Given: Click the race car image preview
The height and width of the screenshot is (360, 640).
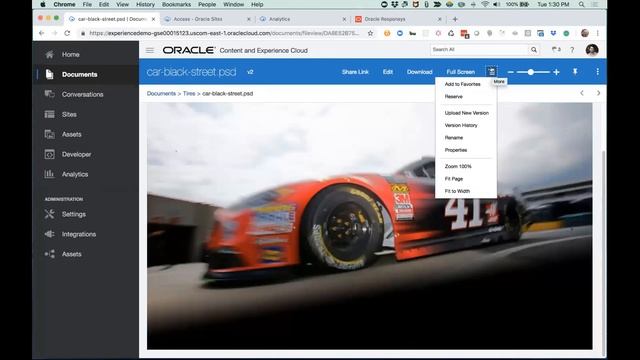Looking at the screenshot, I should coord(369,226).
